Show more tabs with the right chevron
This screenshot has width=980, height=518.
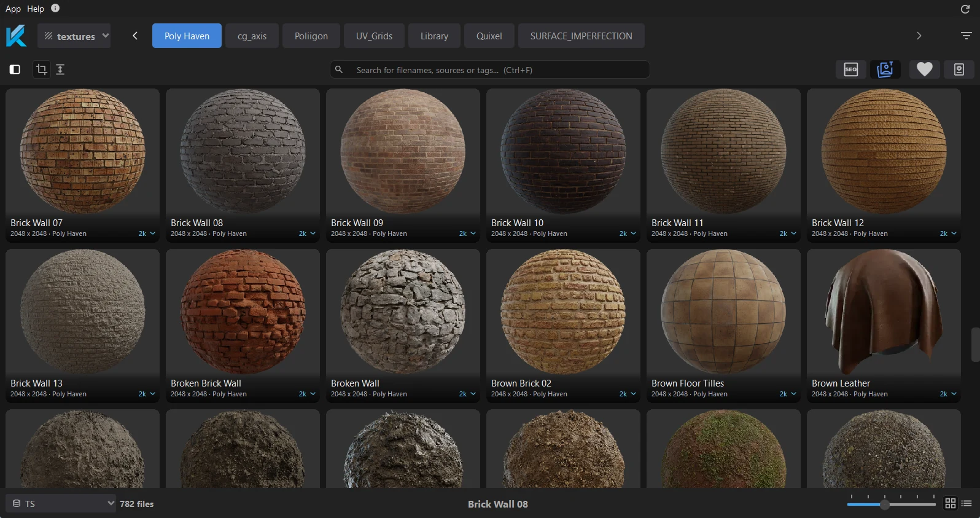pos(919,36)
